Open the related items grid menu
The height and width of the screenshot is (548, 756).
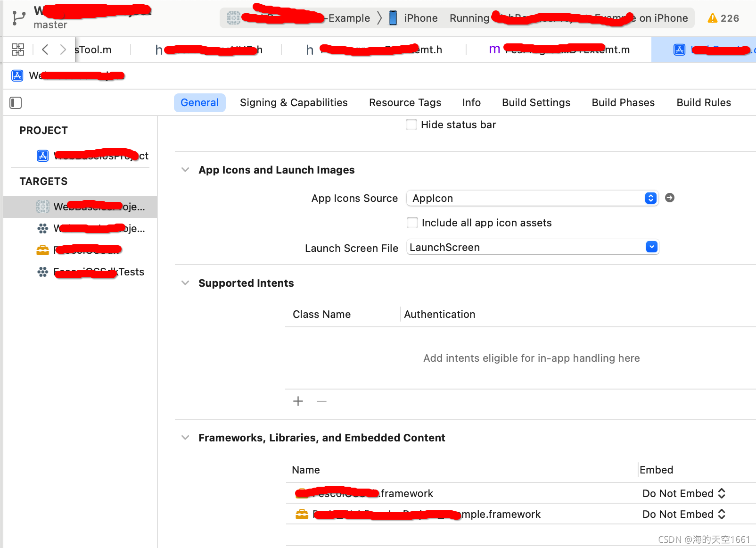[18, 50]
